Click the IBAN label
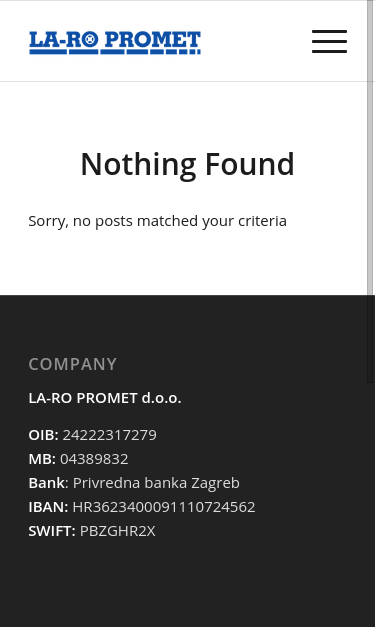Screen dimensions: 375x627 click(x=48, y=507)
